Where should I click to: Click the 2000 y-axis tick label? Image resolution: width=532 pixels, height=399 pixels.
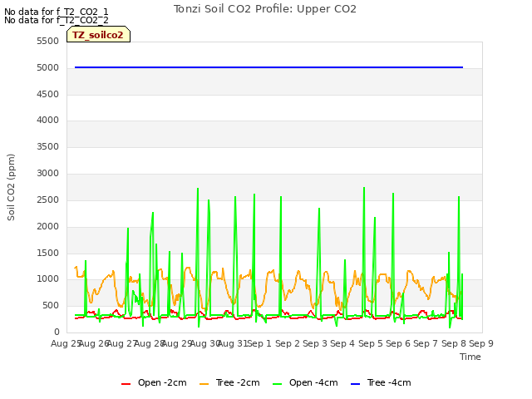pyautogui.click(x=48, y=226)
